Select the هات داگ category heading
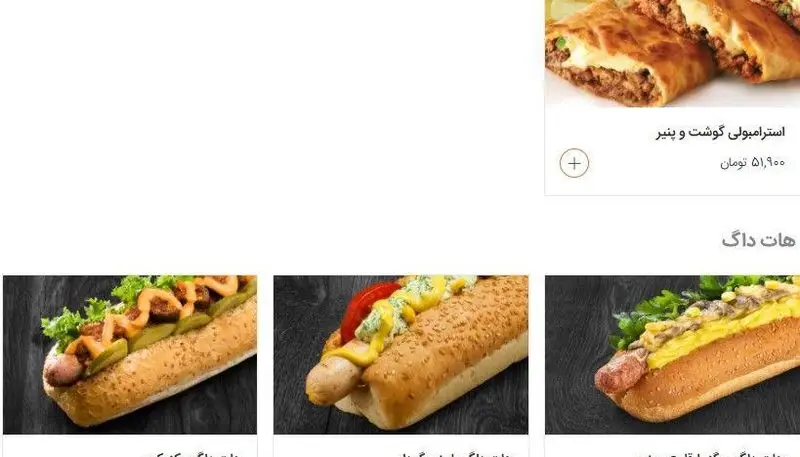The width and height of the screenshot is (800, 457). (759, 240)
